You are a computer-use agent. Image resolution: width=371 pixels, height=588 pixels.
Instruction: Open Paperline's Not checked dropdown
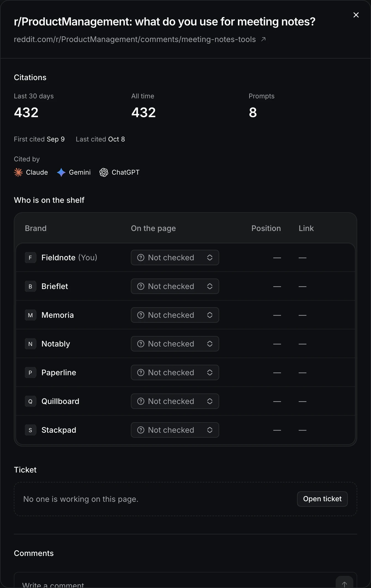[175, 372]
